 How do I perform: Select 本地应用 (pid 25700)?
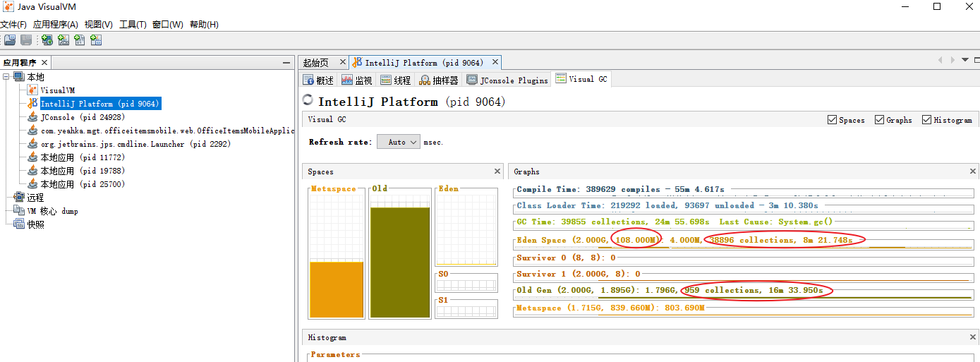[x=75, y=184]
